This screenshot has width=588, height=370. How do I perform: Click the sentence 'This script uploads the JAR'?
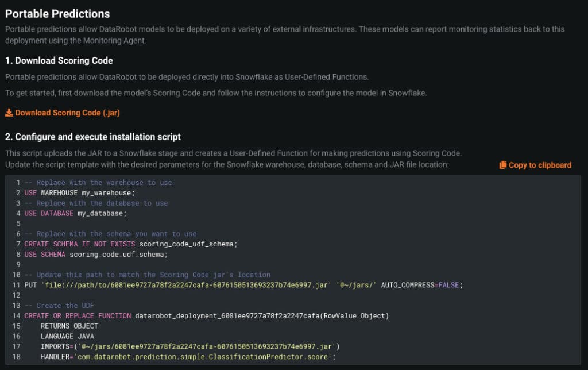coord(233,153)
